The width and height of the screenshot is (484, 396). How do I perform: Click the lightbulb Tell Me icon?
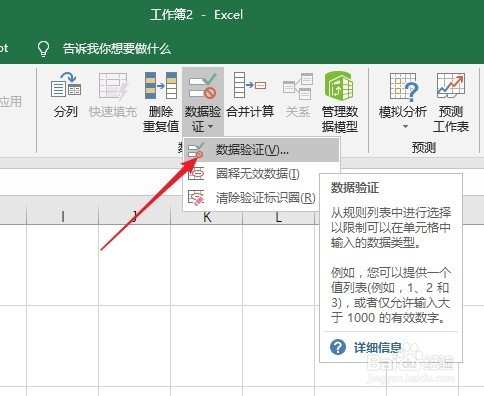click(43, 49)
